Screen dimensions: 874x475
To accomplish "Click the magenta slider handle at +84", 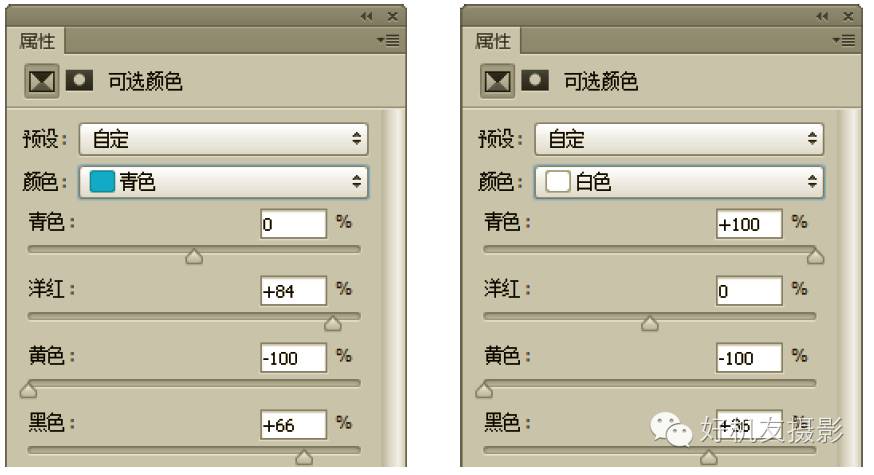I will click(333, 323).
